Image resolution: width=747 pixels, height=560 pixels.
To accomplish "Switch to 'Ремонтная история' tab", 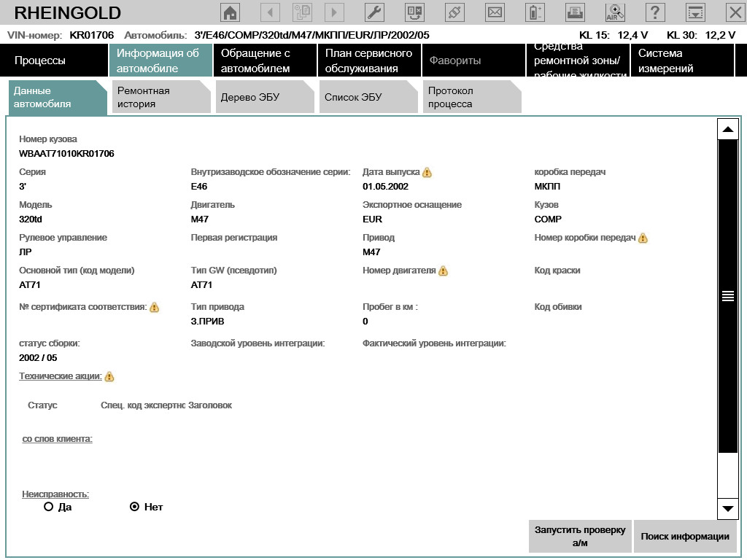I will coord(158,97).
